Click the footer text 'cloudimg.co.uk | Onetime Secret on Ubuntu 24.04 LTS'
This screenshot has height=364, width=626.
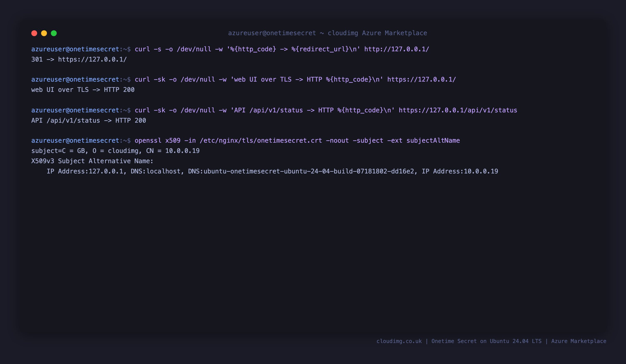[x=459, y=341]
